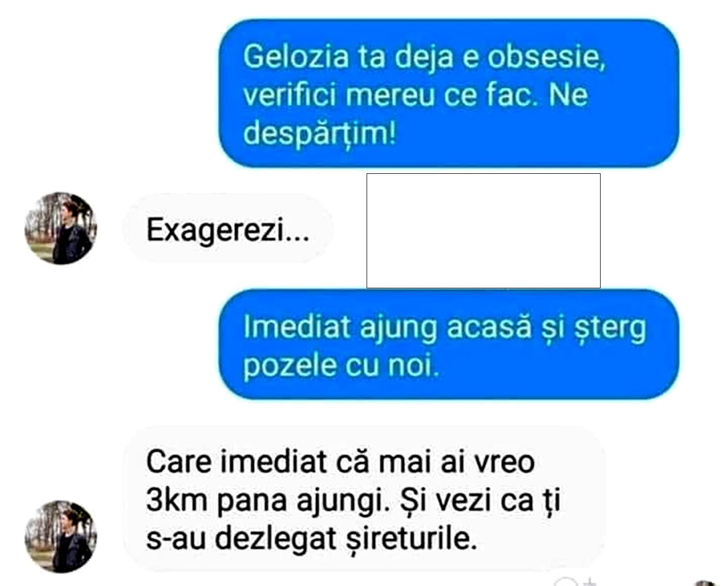
Task: Click the word "obsesie," in the first message
Action: coord(546,57)
